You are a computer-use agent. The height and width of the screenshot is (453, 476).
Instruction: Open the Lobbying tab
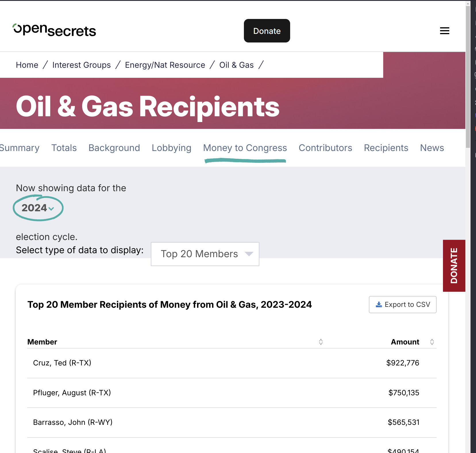171,148
